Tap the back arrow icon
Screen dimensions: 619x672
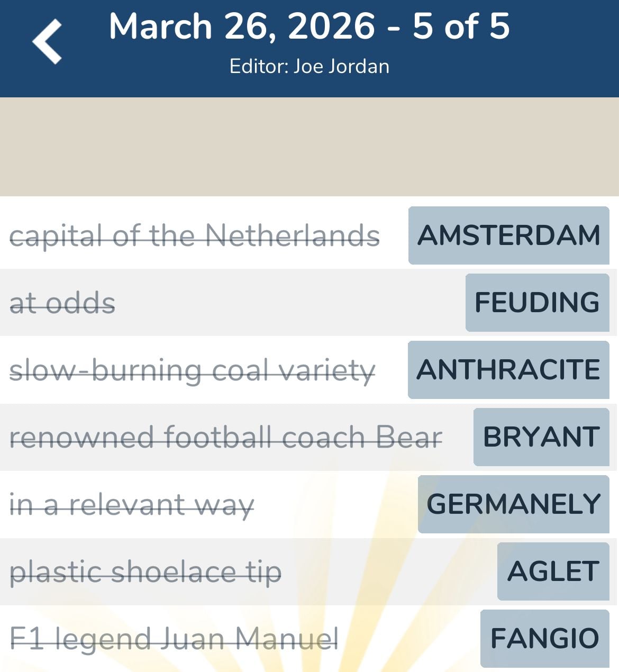click(47, 42)
